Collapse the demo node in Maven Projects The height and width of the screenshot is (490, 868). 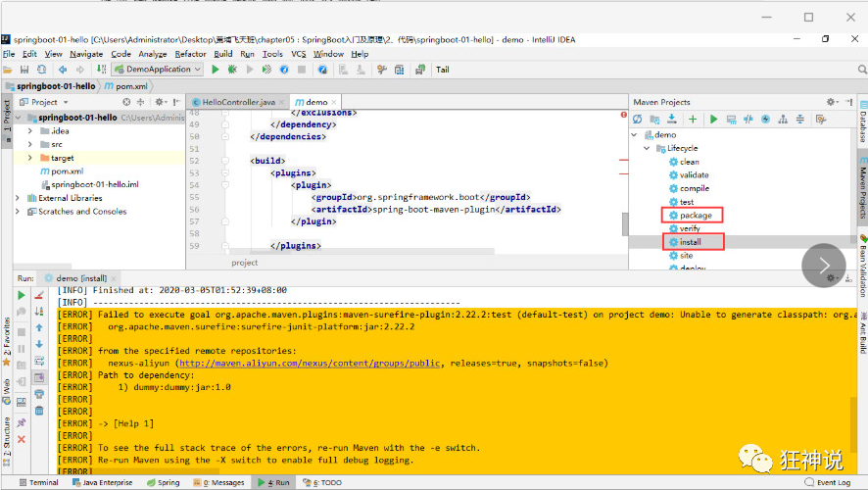[635, 134]
